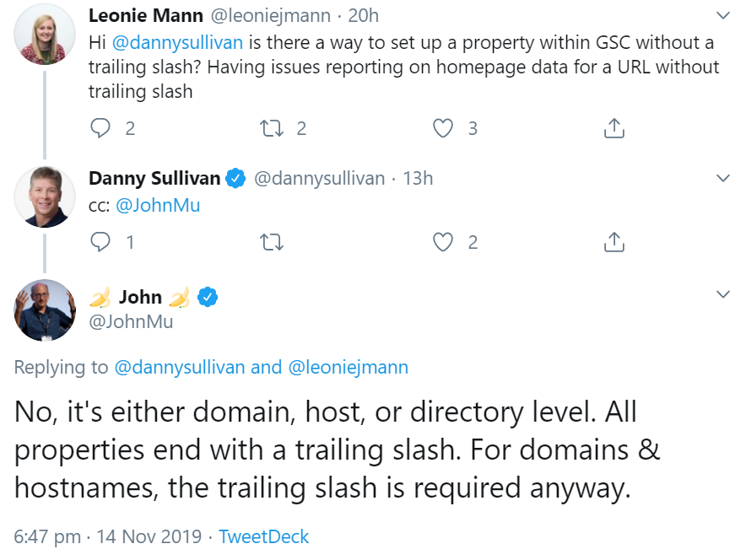Open @leoniejmann link in Replying to line
746x560 pixels.
click(349, 367)
